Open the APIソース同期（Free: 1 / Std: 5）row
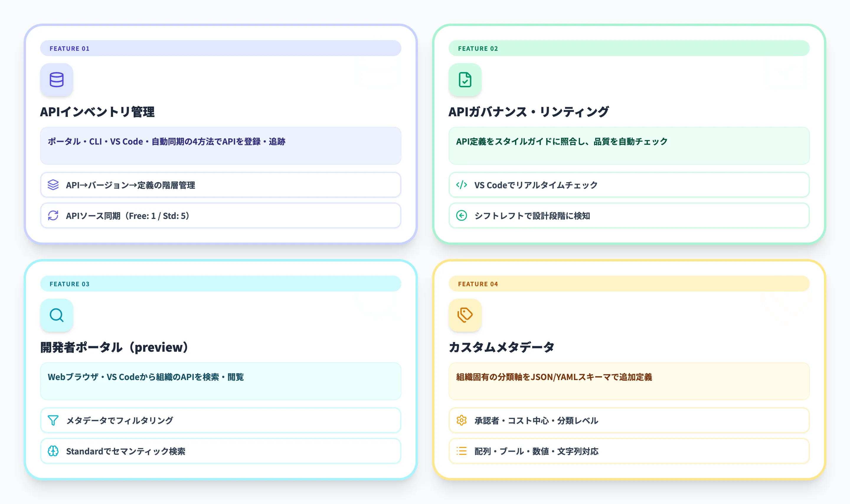 point(221,216)
